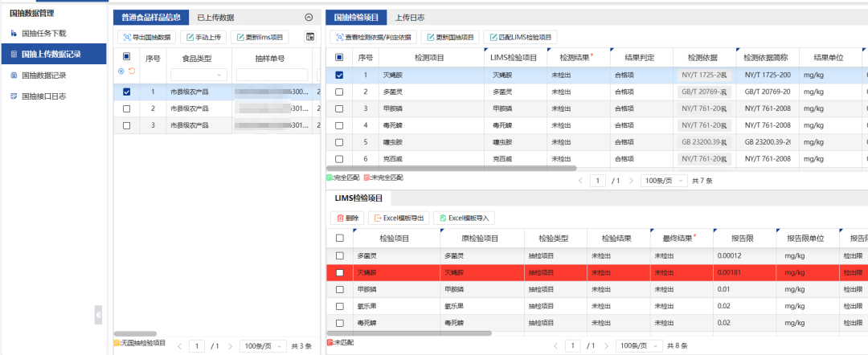The image size is (868, 355).
Task: Open page size dropdown showing 共 8 条
Action: pos(639,345)
